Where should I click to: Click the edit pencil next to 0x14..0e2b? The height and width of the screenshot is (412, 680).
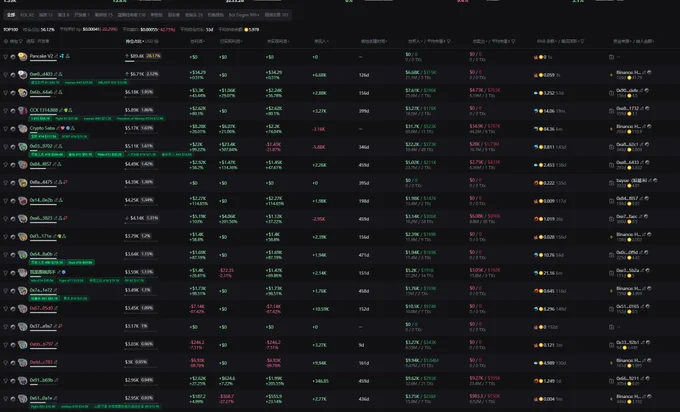pos(56,200)
